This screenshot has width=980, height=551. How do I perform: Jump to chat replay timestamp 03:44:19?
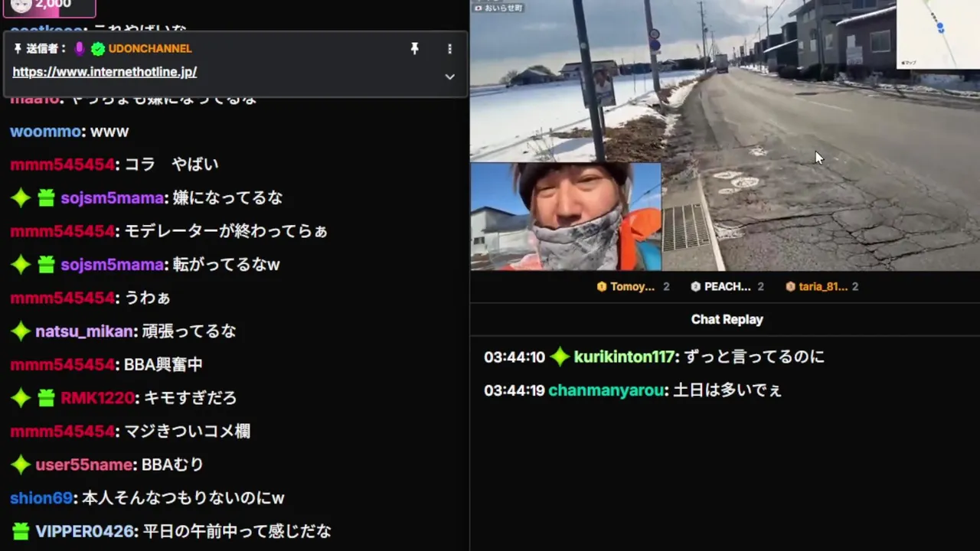514,391
